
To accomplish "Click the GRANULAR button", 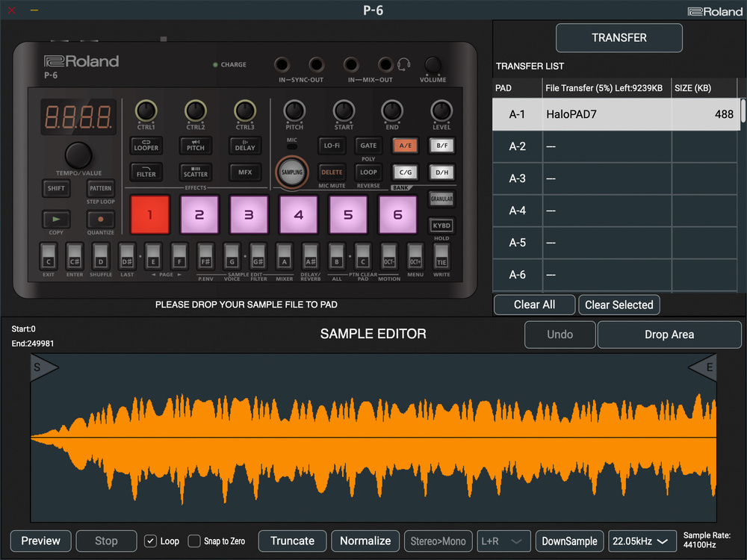I will point(441,199).
